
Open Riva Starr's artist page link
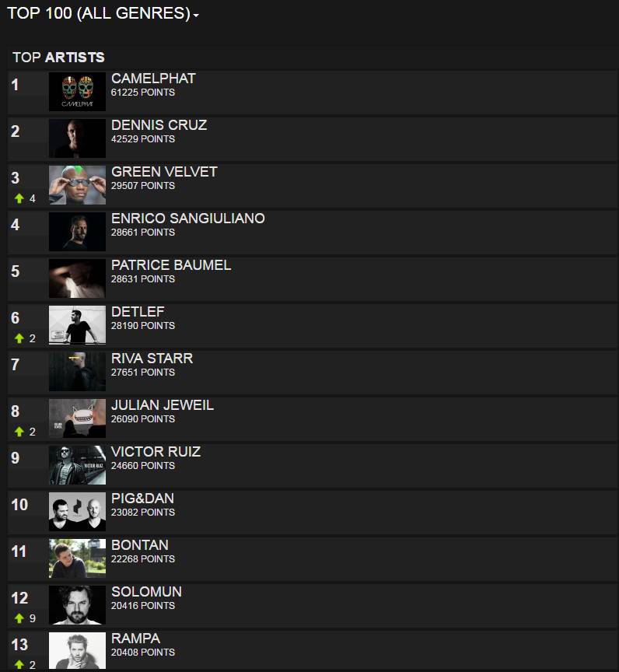(152, 359)
